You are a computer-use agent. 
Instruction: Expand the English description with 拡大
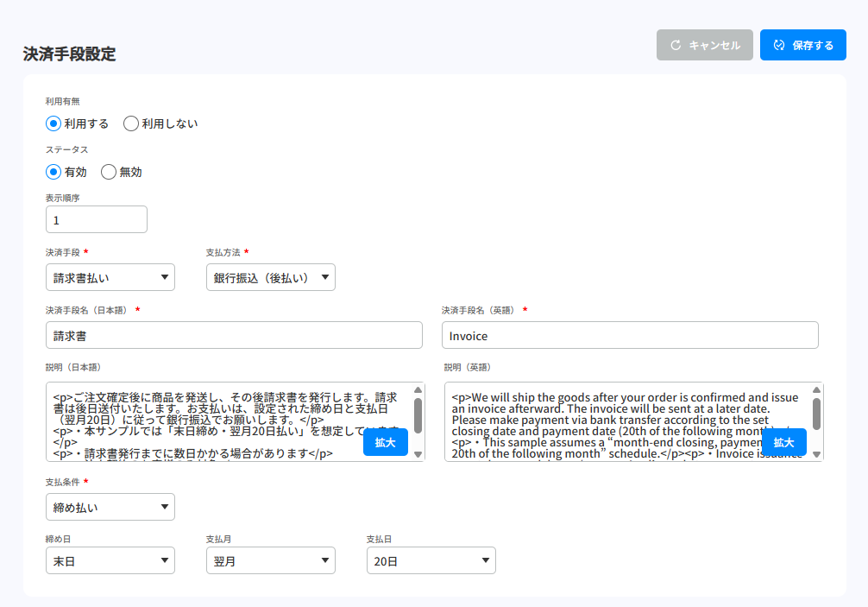[x=783, y=442]
